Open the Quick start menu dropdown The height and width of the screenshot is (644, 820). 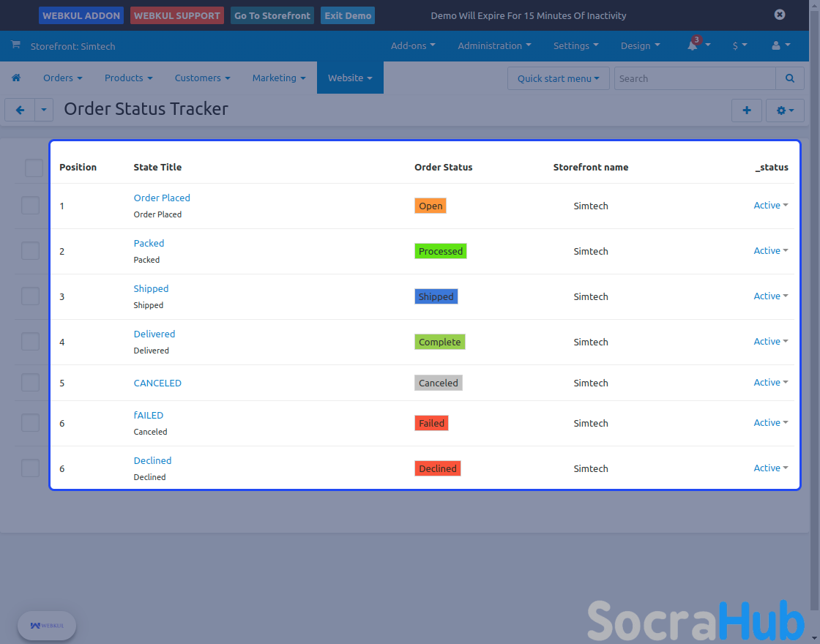pos(558,78)
